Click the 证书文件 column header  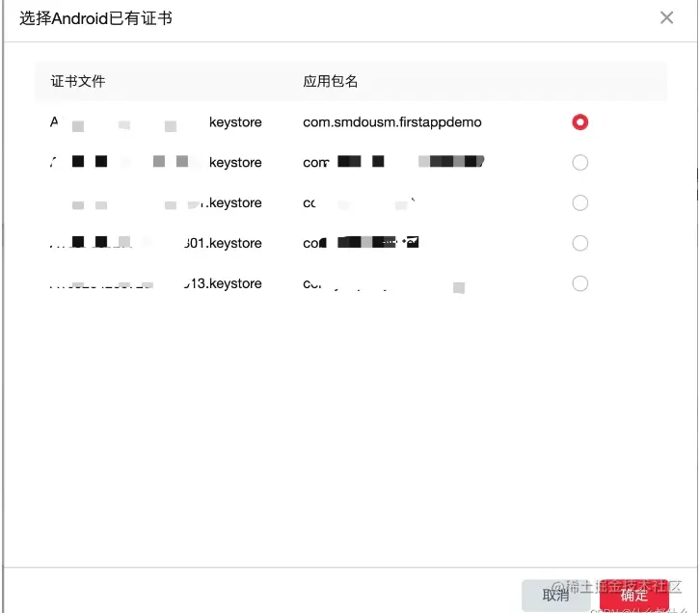(x=78, y=81)
